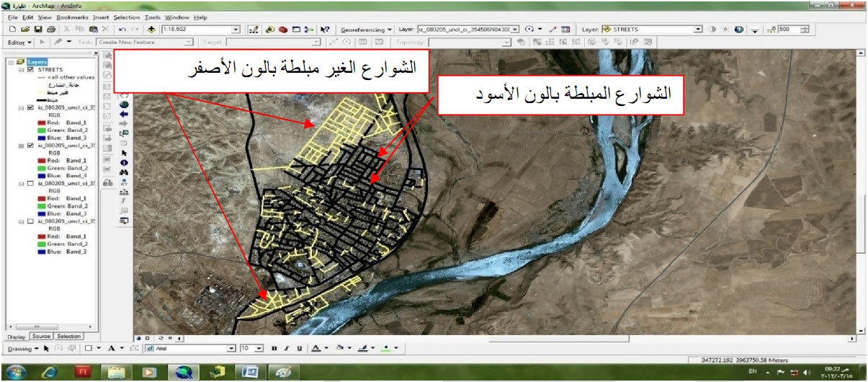Collapse the STREETS layer tree node
Image resolution: width=868 pixels, height=382 pixels.
pos(22,69)
